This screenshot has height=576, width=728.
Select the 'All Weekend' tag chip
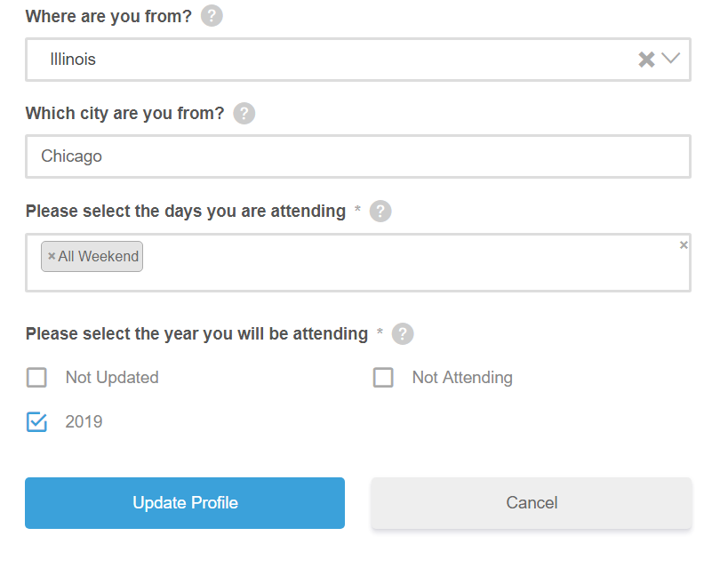(x=92, y=256)
